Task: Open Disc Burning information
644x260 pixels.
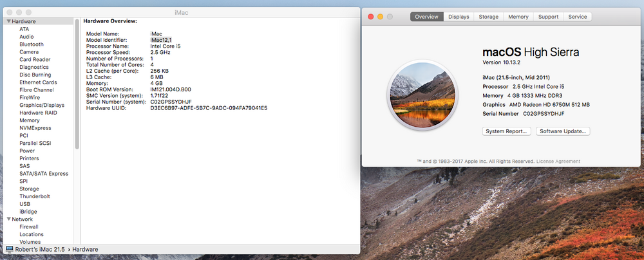Action: [35, 75]
